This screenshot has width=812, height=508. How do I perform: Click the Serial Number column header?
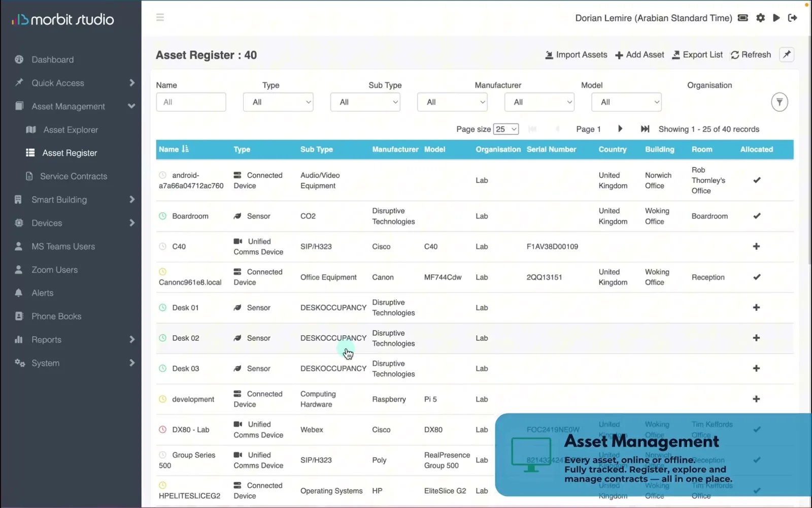point(551,149)
